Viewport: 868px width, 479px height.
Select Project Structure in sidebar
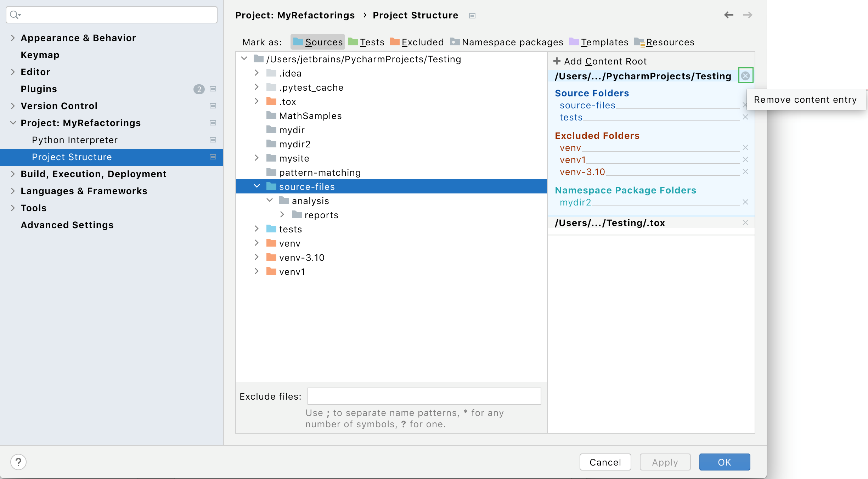[x=73, y=156]
